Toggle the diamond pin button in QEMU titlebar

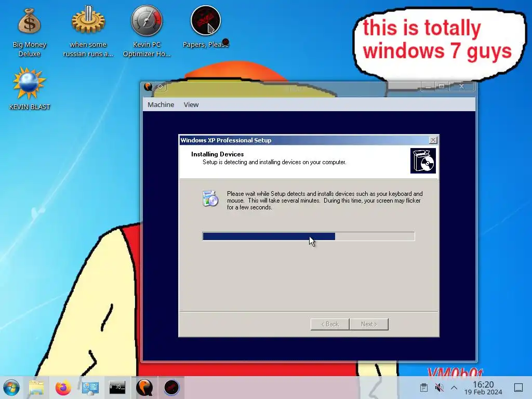tap(161, 87)
